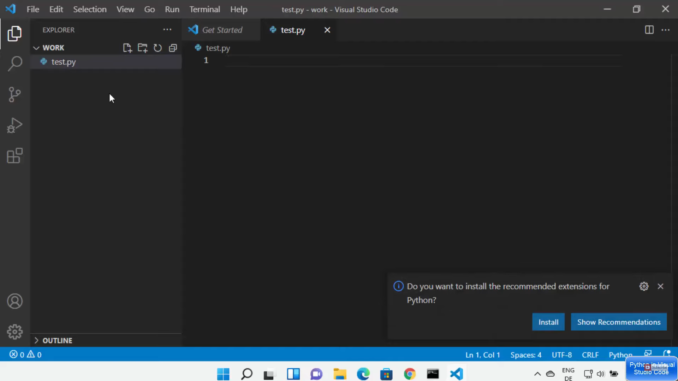The width and height of the screenshot is (678, 381).
Task: Show hidden system tray icons
Action: 537,374
